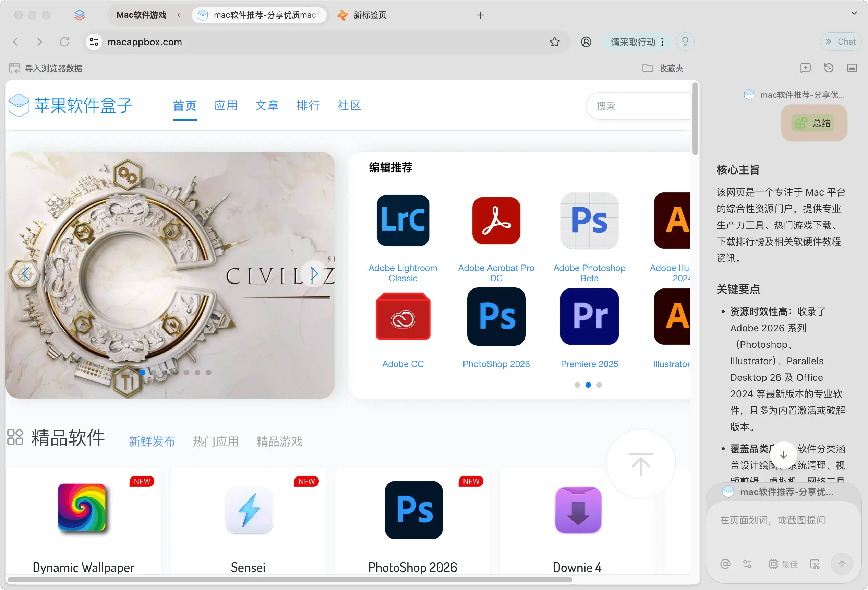Open Premiere 2025 app icon

pos(589,317)
